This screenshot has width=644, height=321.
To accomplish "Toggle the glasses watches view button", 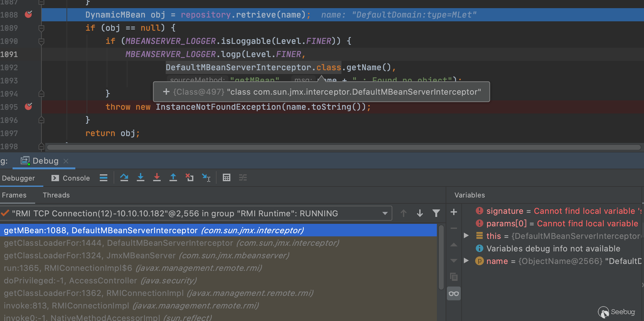I will coord(454,294).
